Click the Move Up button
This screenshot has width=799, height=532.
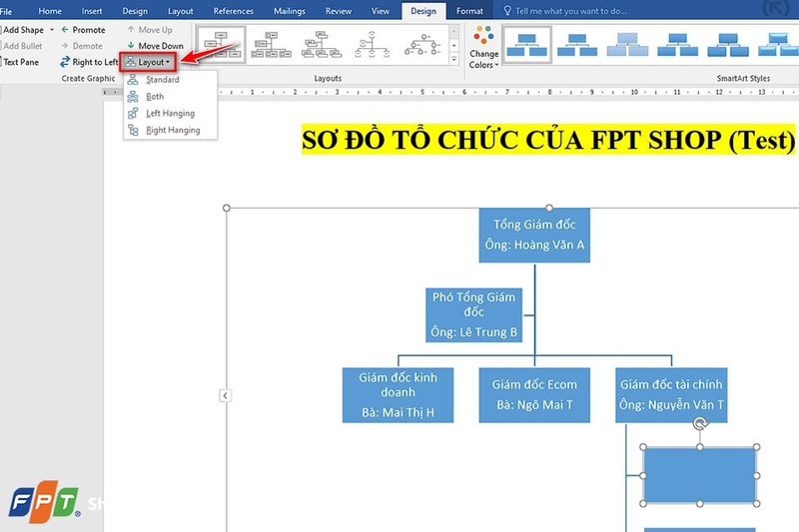point(150,30)
